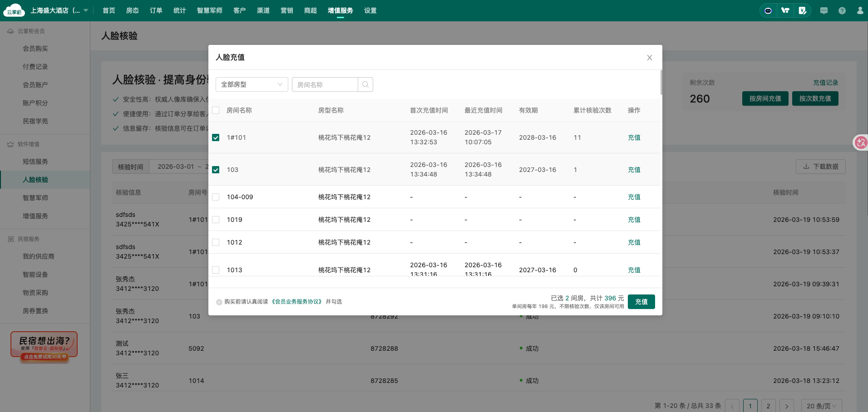Click 充值 link for room 1019
The image size is (868, 412).
pyautogui.click(x=634, y=220)
